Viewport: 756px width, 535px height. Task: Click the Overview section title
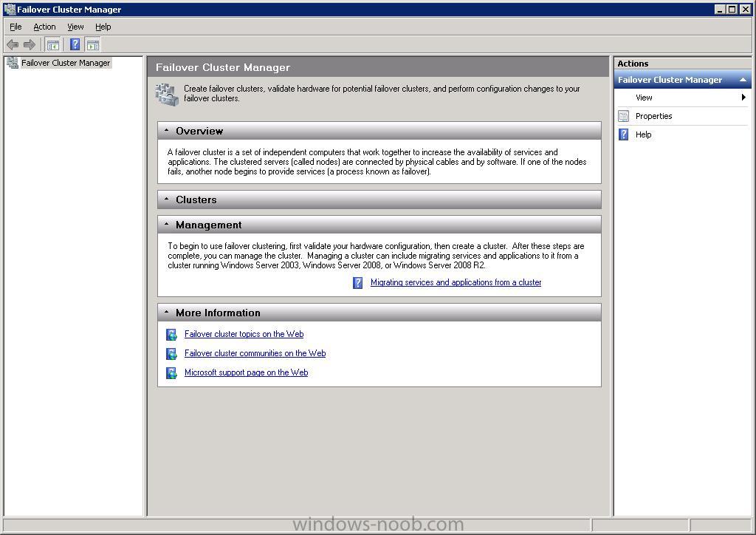199,131
